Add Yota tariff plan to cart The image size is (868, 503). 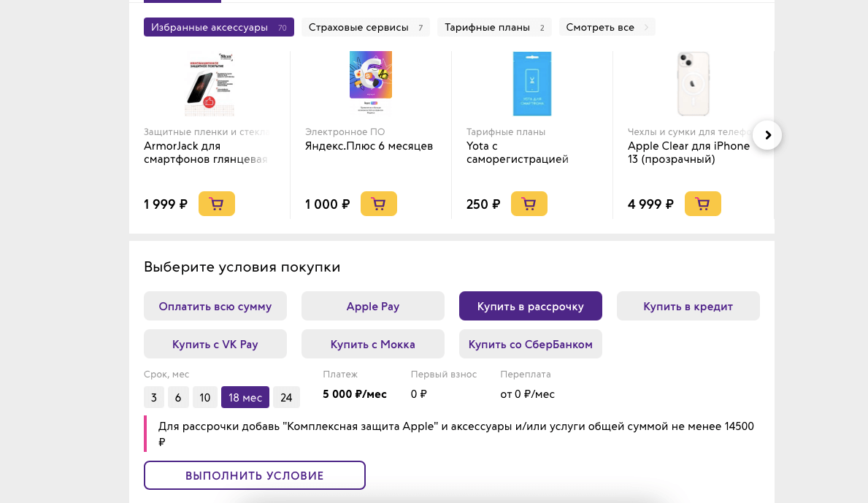(529, 204)
